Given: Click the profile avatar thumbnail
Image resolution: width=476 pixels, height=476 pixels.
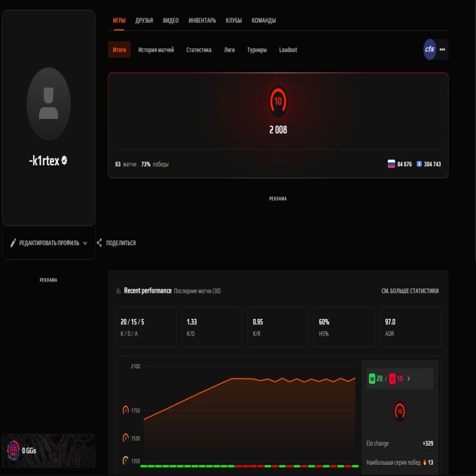Looking at the screenshot, I should [48, 103].
